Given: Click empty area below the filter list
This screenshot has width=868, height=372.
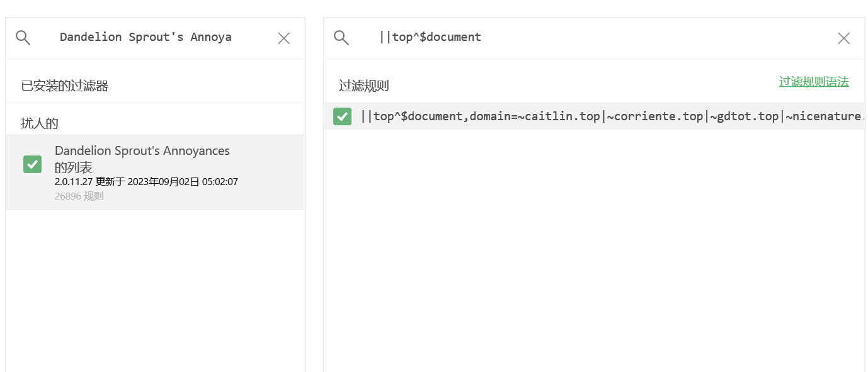Looking at the screenshot, I should click(154, 290).
